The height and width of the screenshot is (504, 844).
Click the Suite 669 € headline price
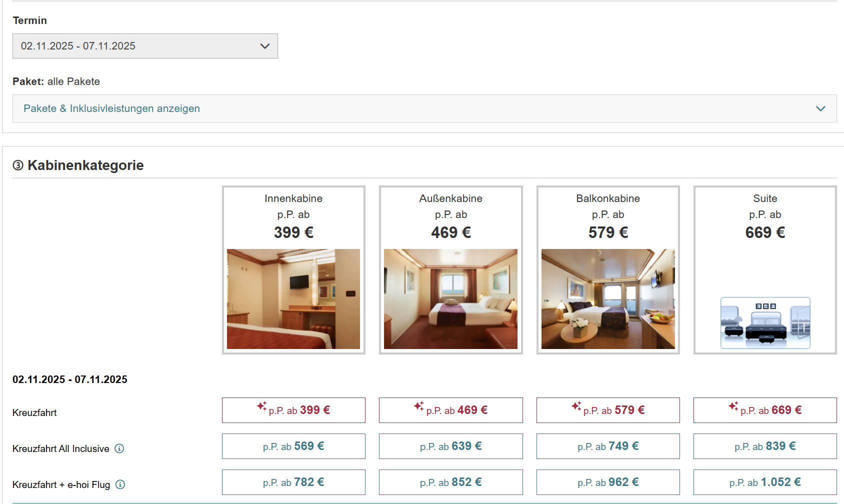tap(765, 232)
